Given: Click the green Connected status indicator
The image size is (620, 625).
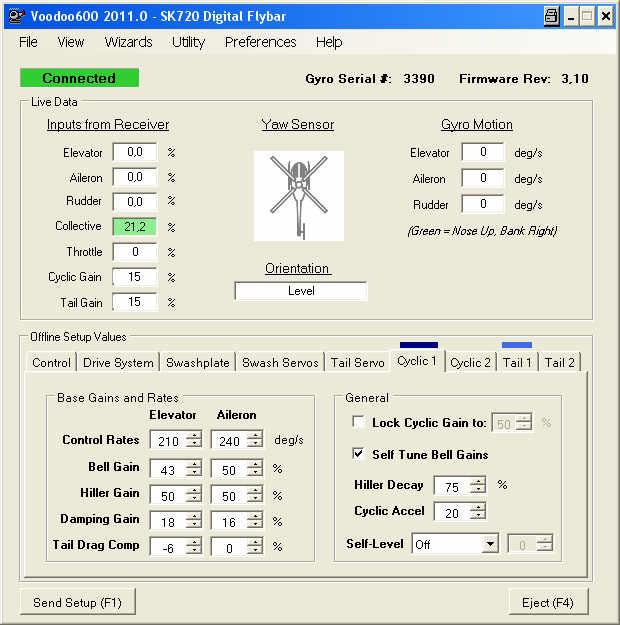Looking at the screenshot, I should 79,78.
